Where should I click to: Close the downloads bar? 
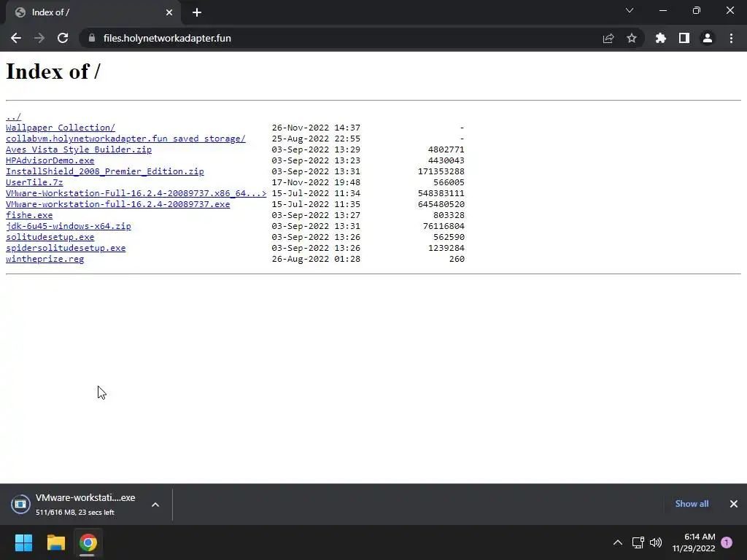(x=734, y=504)
